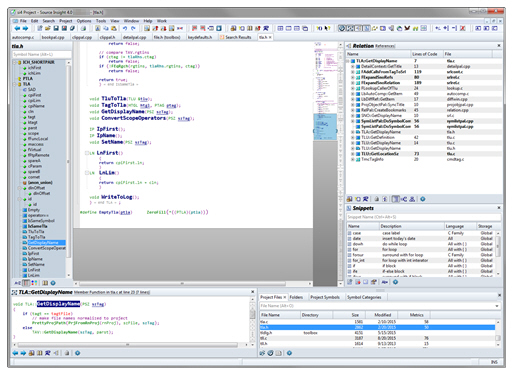Click the New File toolbar icon
The height and width of the screenshot is (376, 515).
click(40, 29)
